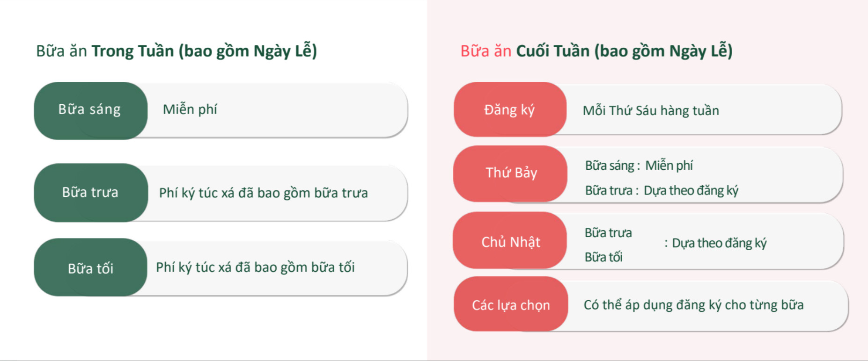Click 'Phí ký túc xá đã bao gồm bữa tối'

255,267
